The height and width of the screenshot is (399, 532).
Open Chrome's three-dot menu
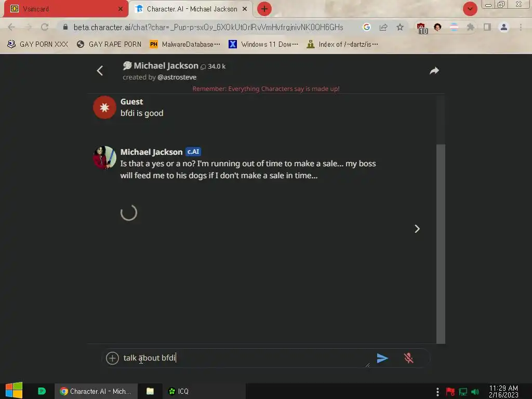[521, 27]
